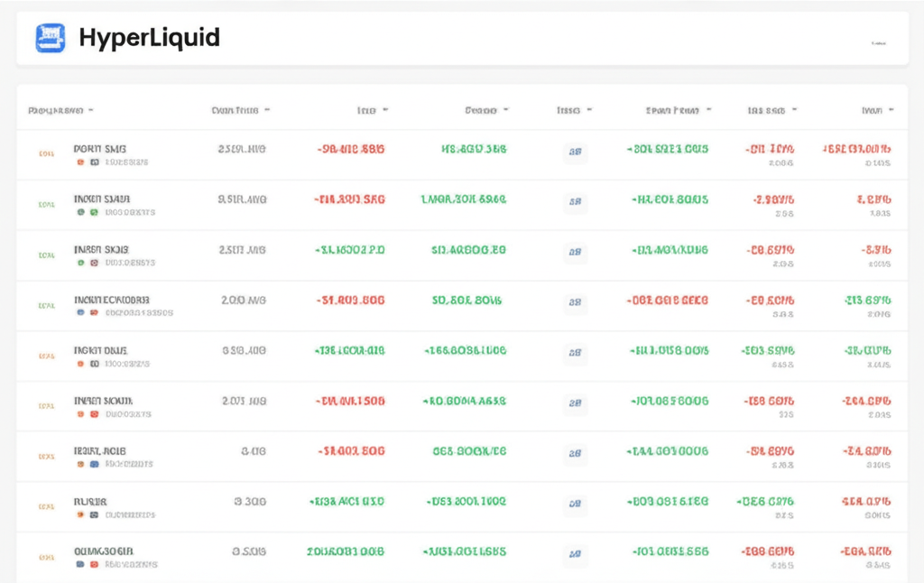
Task: Click the orange icon in the eighth row
Action: [x=80, y=514]
